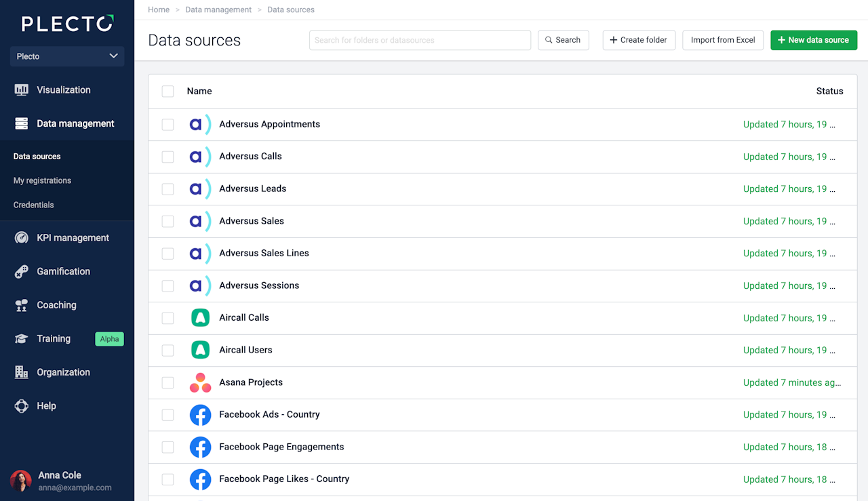The image size is (868, 501).
Task: Check the Adversus Calls row checkbox
Action: point(167,157)
